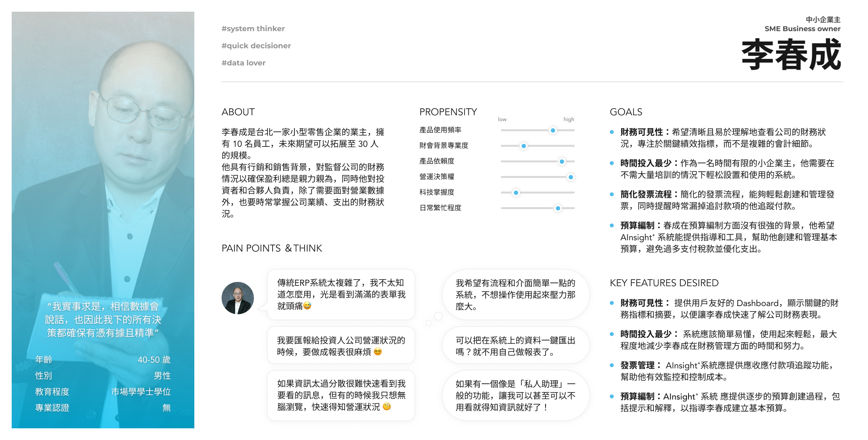This screenshot has height=440, width=868.
Task: Click the dizzy emoji after 做成報表很麻煩
Action: pyautogui.click(x=378, y=352)
